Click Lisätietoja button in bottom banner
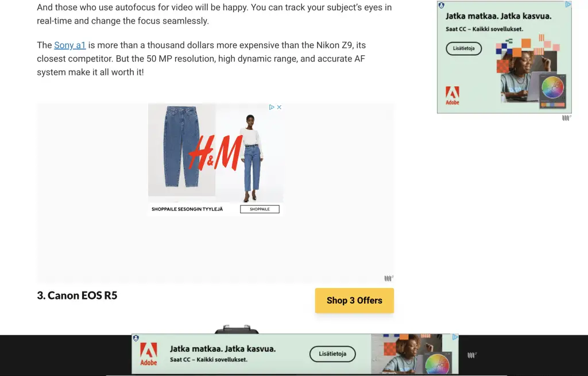This screenshot has height=376, width=588. tap(332, 354)
